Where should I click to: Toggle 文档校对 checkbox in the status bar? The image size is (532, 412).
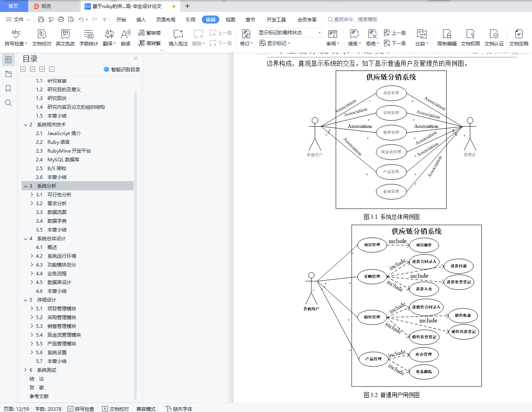click(116, 409)
